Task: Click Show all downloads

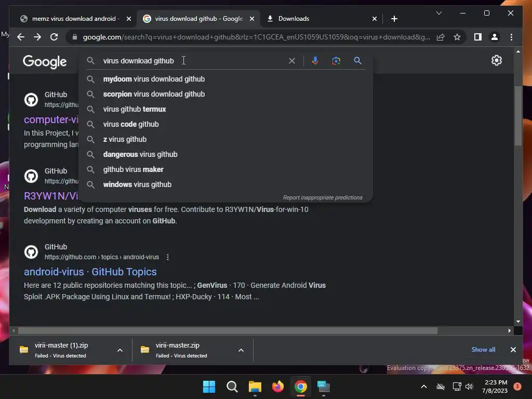Action: [483, 350]
